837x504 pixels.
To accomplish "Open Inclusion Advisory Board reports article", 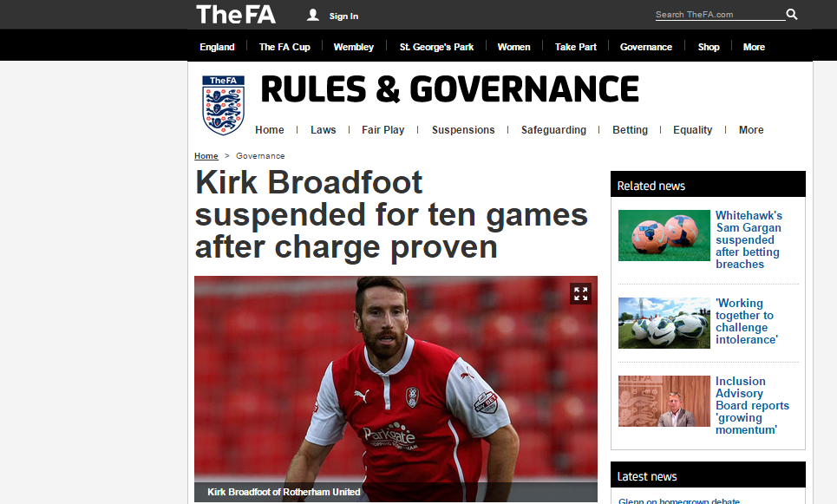I will point(752,405).
